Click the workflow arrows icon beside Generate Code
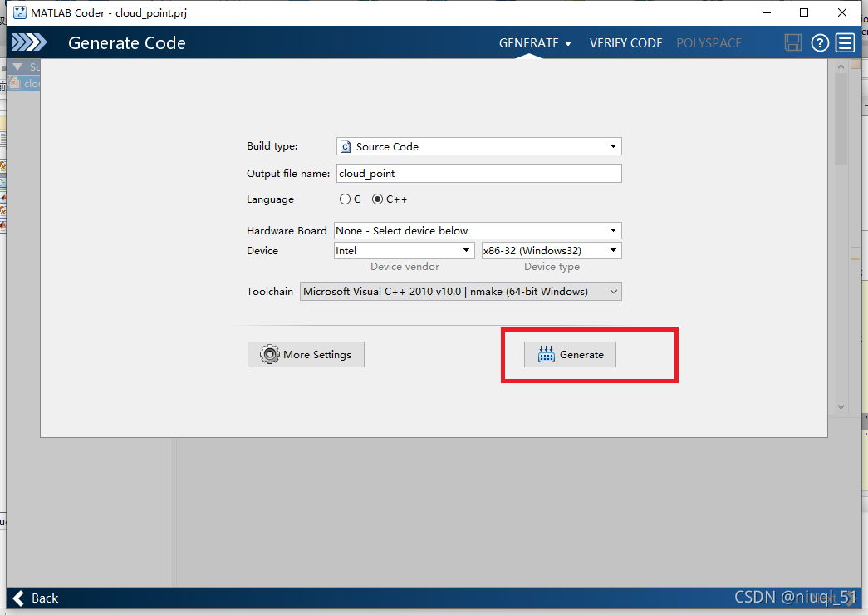Image resolution: width=868 pixels, height=615 pixels. coord(29,42)
